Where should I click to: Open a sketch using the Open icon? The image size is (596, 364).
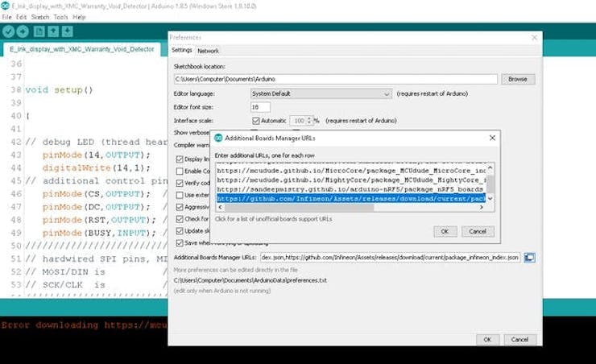pyautogui.click(x=53, y=31)
